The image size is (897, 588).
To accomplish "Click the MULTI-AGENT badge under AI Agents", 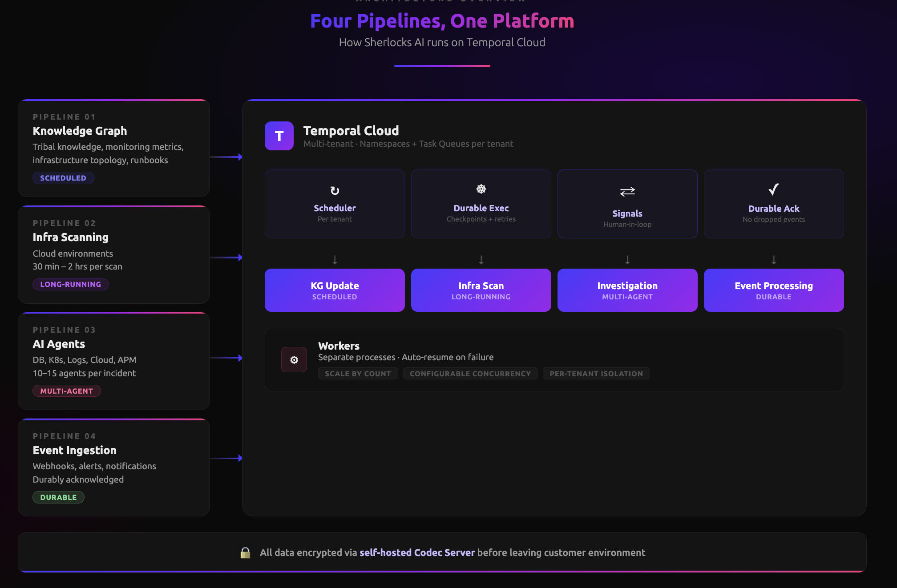I will 67,391.
